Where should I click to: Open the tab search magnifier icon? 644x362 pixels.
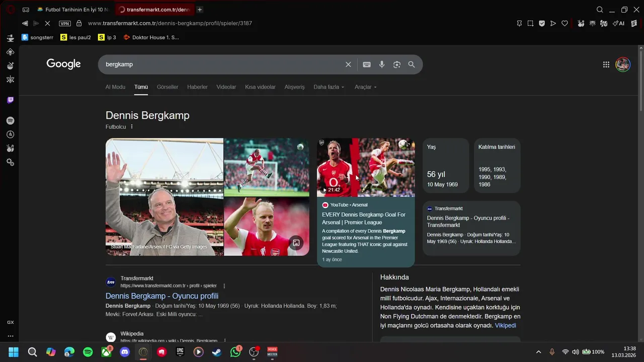tap(600, 10)
